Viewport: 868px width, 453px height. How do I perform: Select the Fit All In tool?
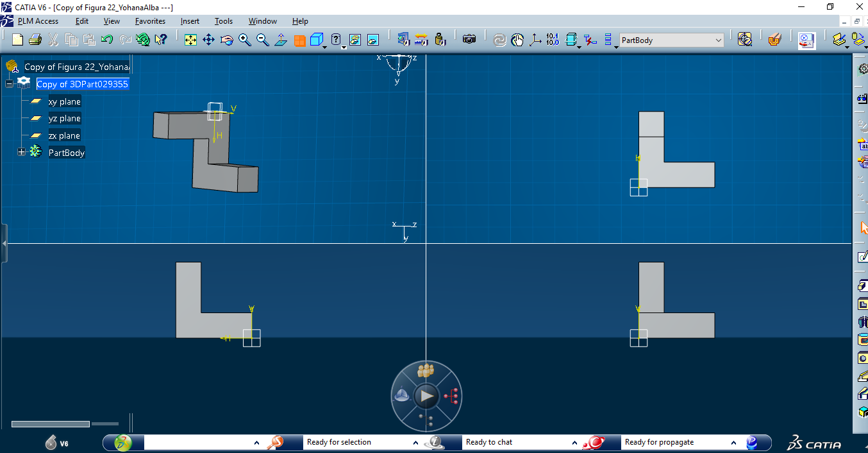(x=190, y=40)
